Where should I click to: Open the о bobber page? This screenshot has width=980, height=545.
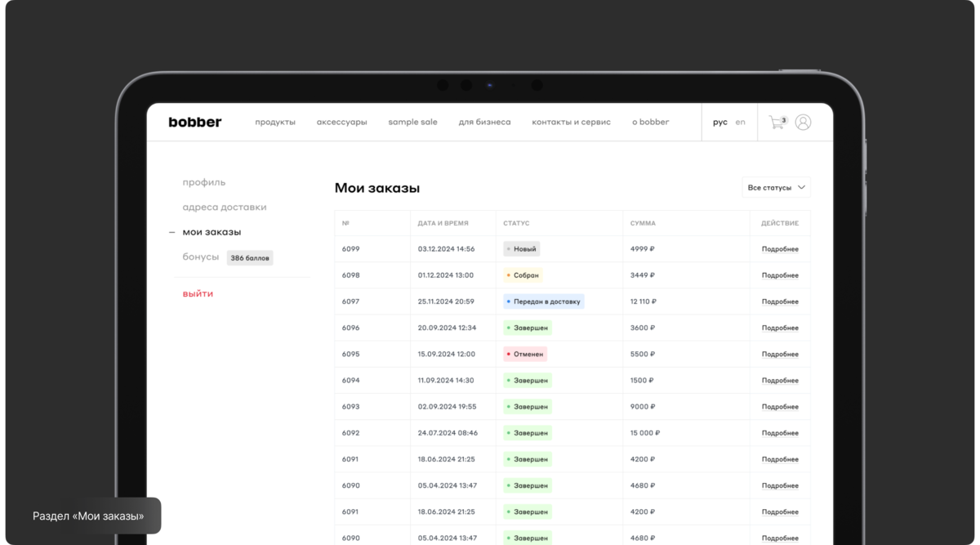click(x=650, y=123)
